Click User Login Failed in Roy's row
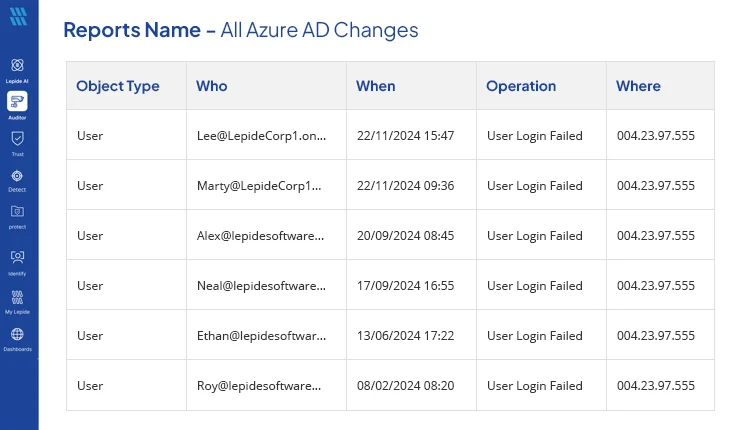 [535, 385]
